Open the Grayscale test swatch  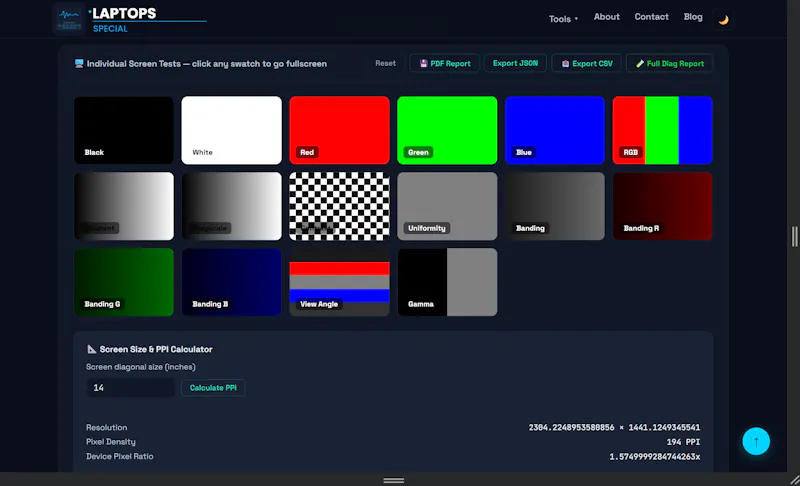[x=232, y=206]
